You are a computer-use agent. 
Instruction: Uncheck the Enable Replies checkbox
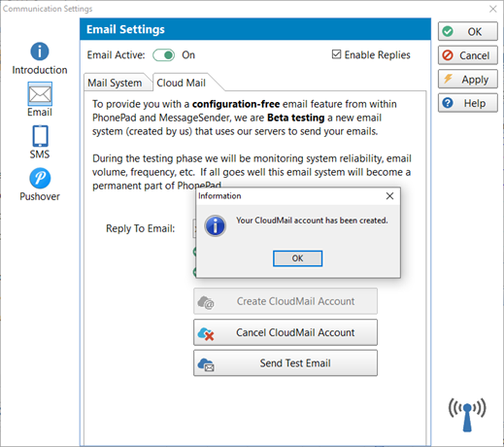coord(336,54)
